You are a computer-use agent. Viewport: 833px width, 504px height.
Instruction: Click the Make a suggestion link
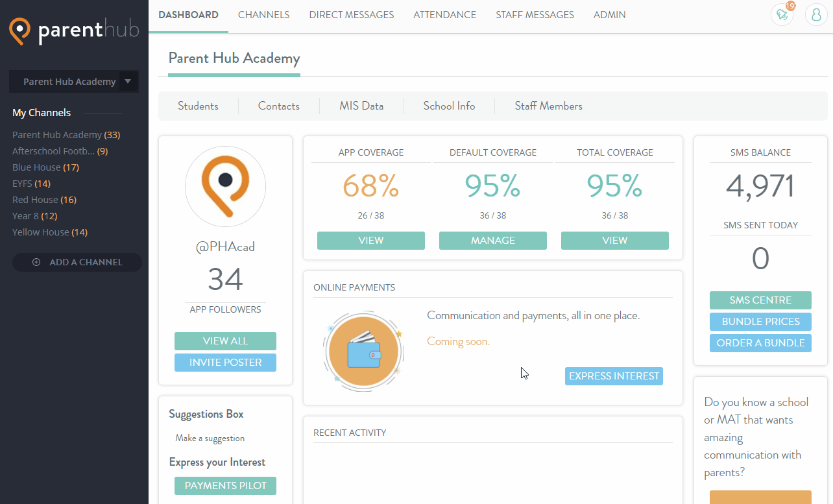tap(210, 438)
